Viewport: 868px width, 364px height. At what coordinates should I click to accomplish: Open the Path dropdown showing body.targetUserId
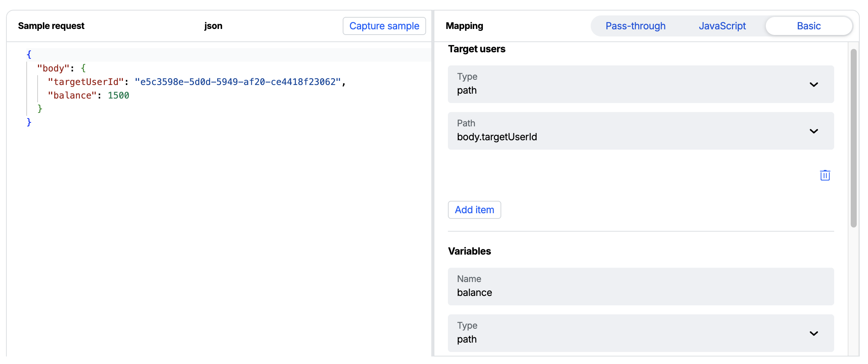(641, 131)
